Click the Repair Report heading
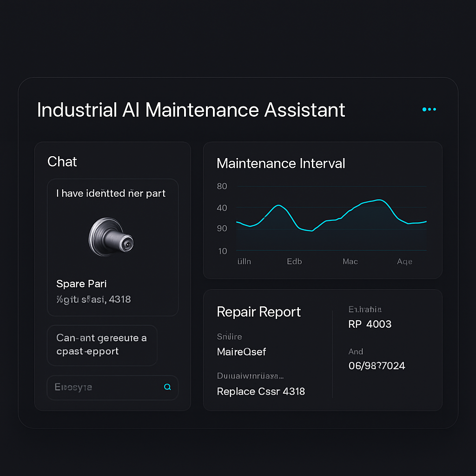 [258, 312]
